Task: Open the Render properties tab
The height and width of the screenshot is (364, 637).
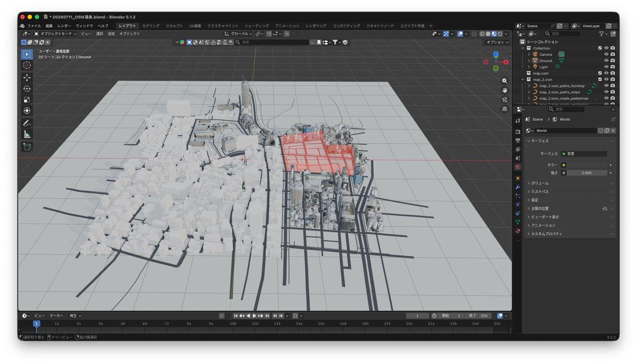Action: click(x=518, y=131)
